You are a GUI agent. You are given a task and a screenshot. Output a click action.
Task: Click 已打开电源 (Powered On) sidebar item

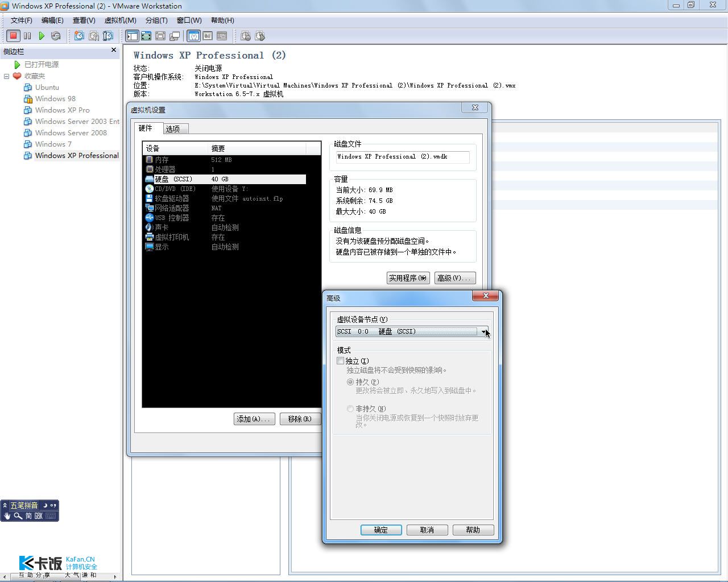tap(41, 64)
